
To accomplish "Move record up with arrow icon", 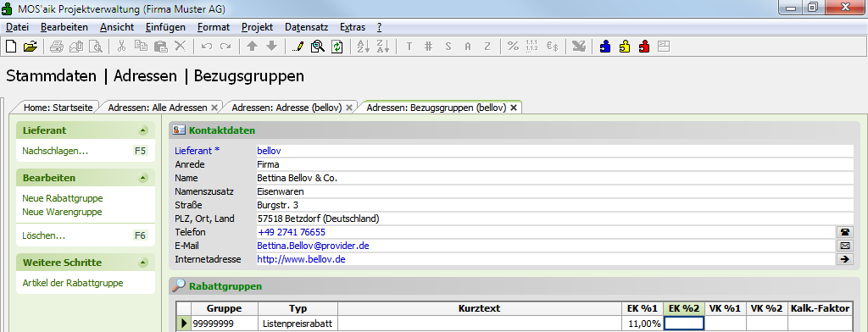I will pos(252,47).
